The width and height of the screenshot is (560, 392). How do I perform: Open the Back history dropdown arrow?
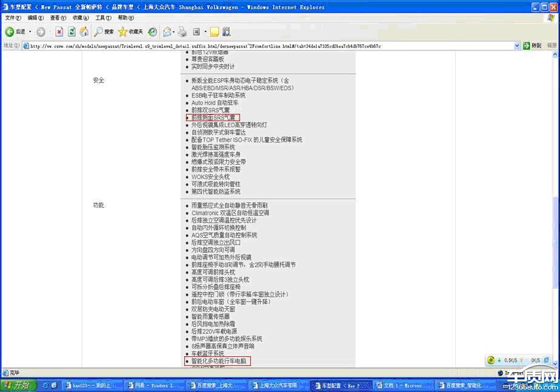click(x=30, y=32)
